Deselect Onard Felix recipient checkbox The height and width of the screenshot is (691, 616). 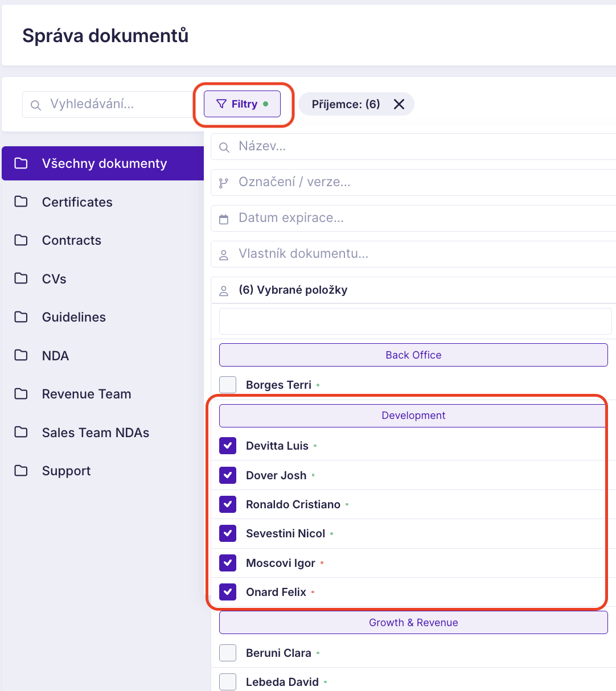(228, 592)
